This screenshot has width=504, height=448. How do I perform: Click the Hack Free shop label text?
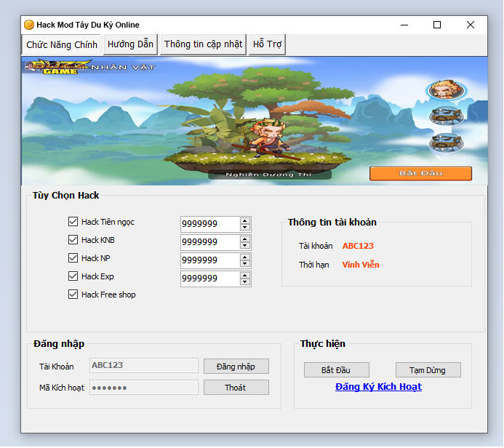[108, 295]
